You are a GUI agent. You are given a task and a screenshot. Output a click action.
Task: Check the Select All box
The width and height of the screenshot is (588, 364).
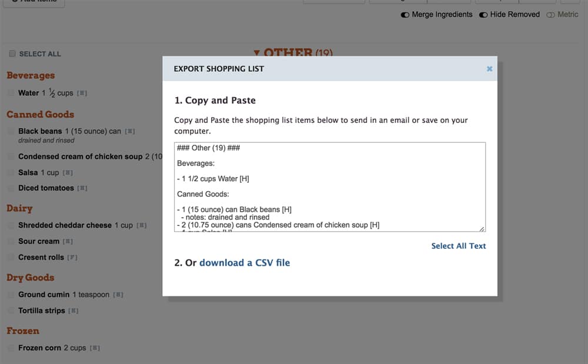click(x=12, y=54)
